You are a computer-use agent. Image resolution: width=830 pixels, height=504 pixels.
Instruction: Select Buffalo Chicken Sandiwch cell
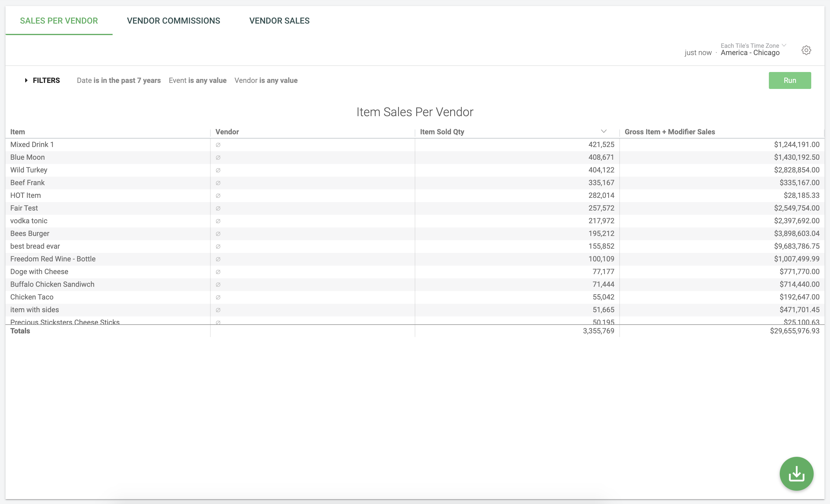[x=108, y=284]
